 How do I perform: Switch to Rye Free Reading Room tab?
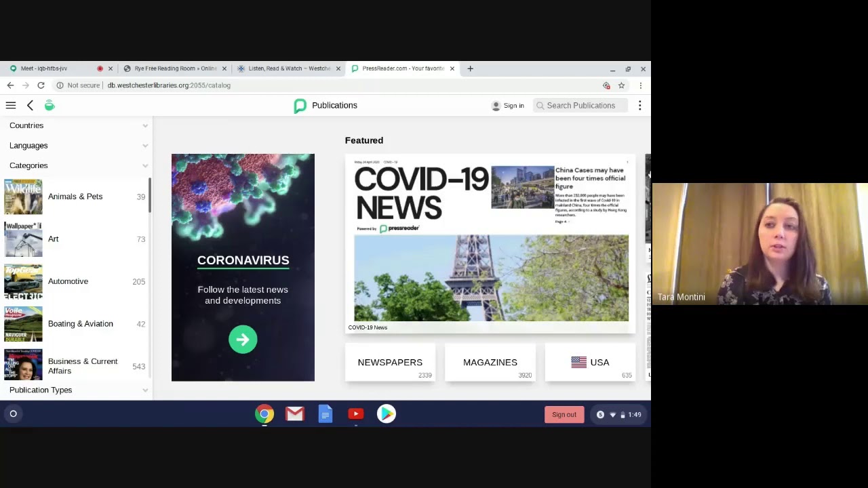click(175, 68)
